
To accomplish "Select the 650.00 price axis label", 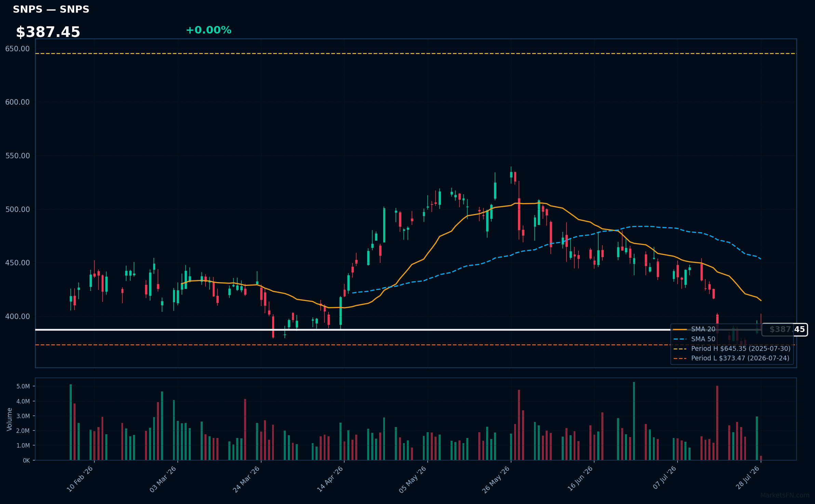I will (x=17, y=49).
